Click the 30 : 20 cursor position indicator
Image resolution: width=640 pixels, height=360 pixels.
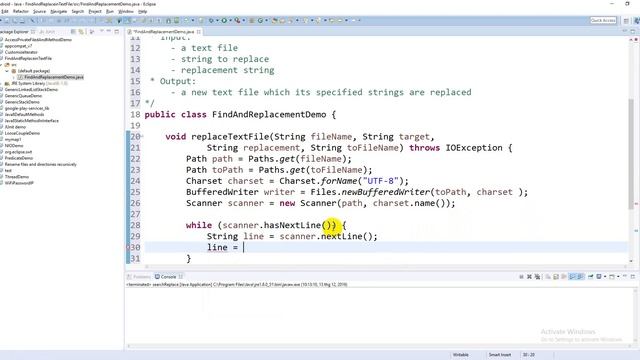[529, 355]
